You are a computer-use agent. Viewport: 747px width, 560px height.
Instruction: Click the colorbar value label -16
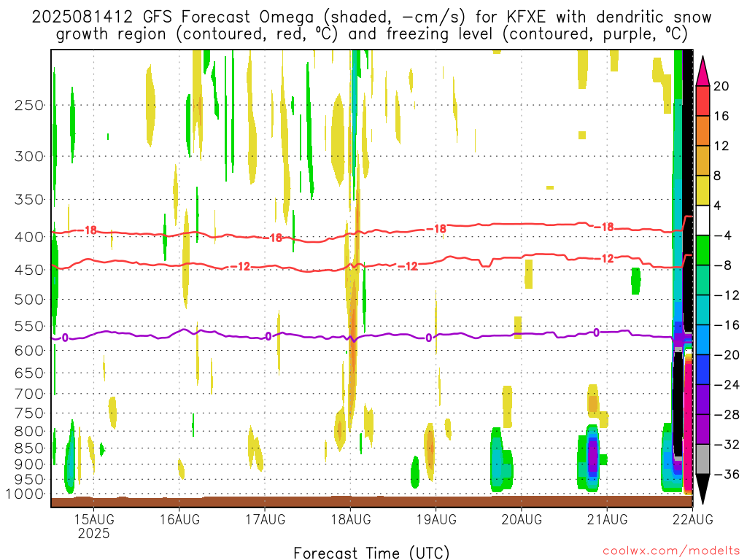tap(727, 325)
